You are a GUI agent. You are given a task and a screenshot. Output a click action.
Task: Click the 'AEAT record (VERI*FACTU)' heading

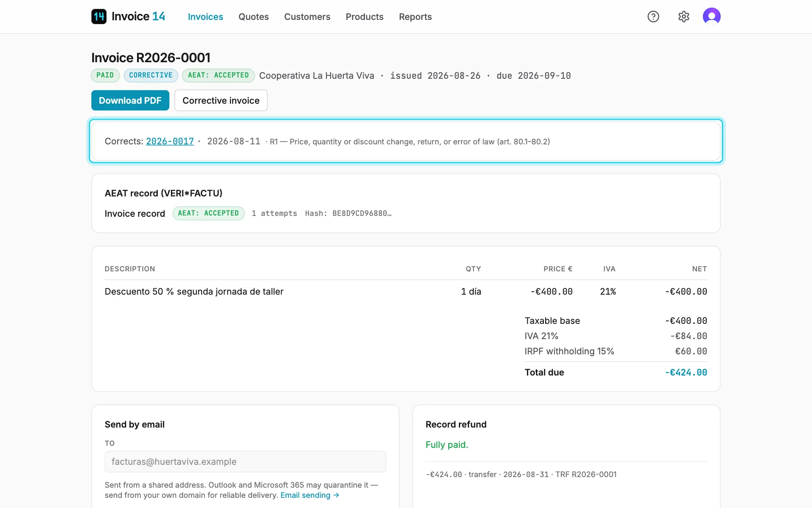point(164,193)
